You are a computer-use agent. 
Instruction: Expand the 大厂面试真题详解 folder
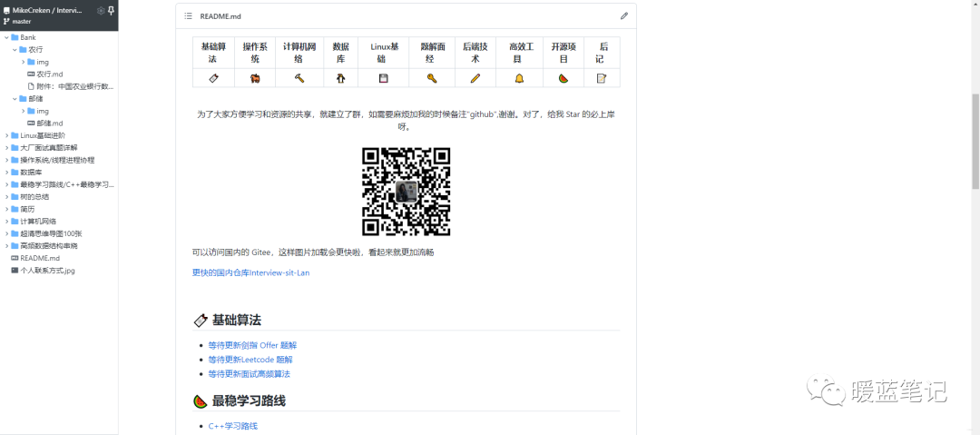7,148
